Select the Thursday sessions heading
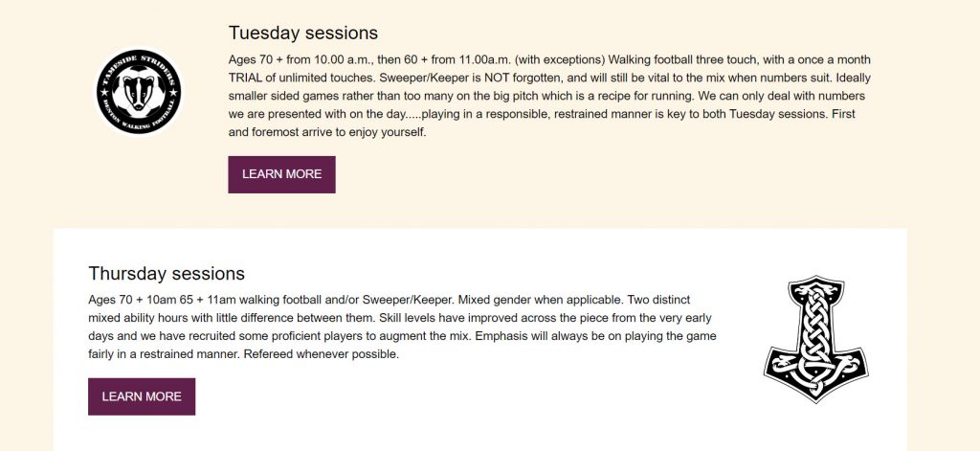980x451 pixels. pos(167,273)
